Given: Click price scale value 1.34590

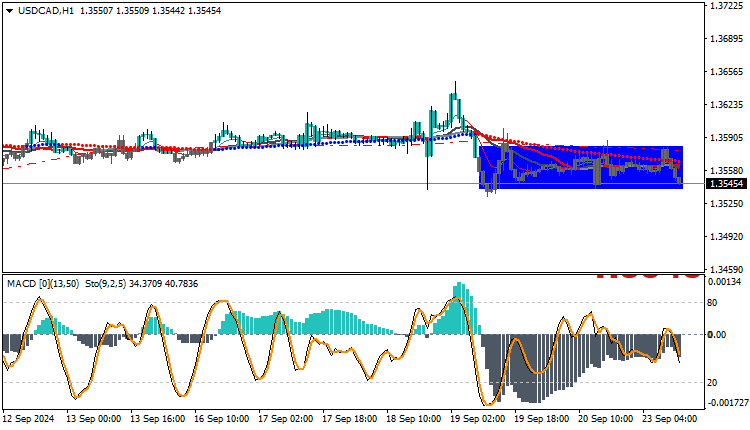Looking at the screenshot, I should tap(727, 270).
